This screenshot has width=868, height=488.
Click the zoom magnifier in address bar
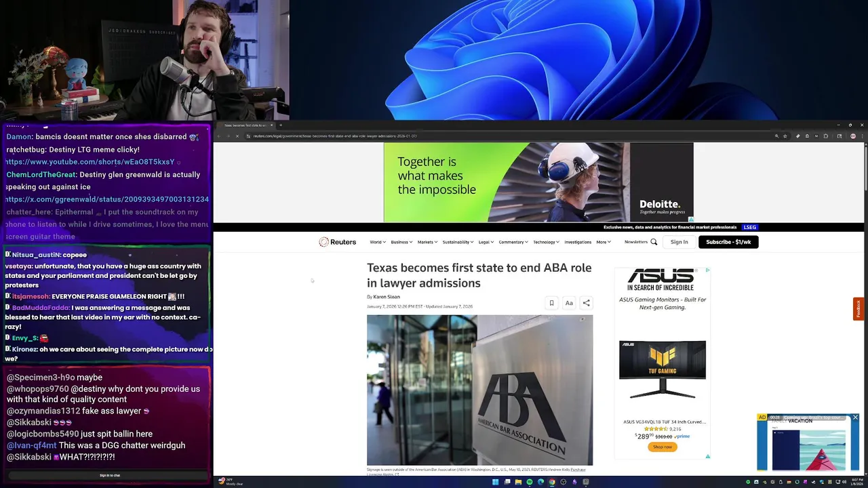pos(776,136)
